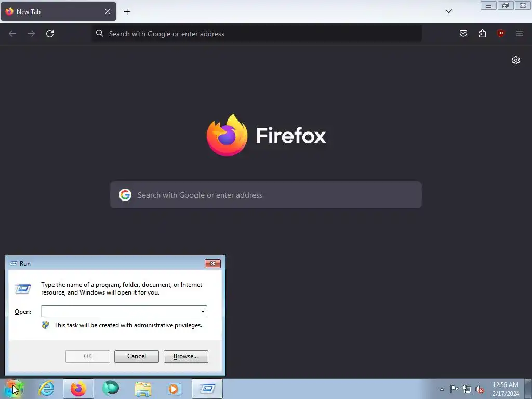Close the New Tab tab

click(108, 11)
